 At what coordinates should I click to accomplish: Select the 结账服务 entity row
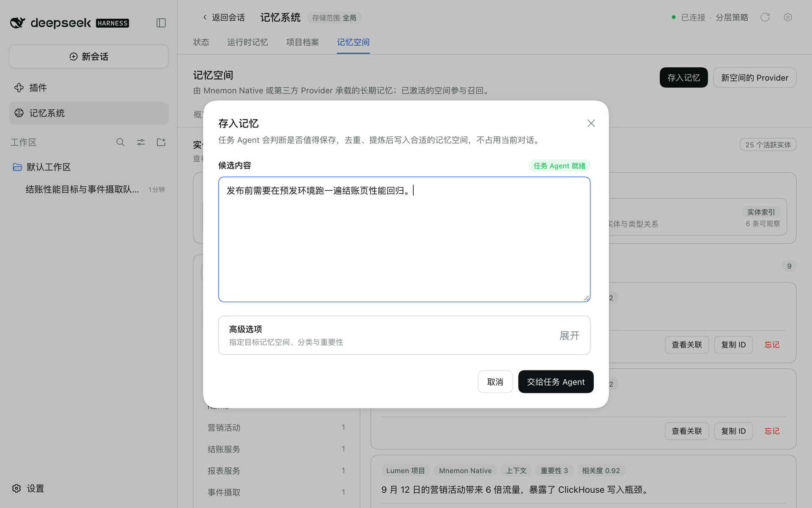coord(276,449)
